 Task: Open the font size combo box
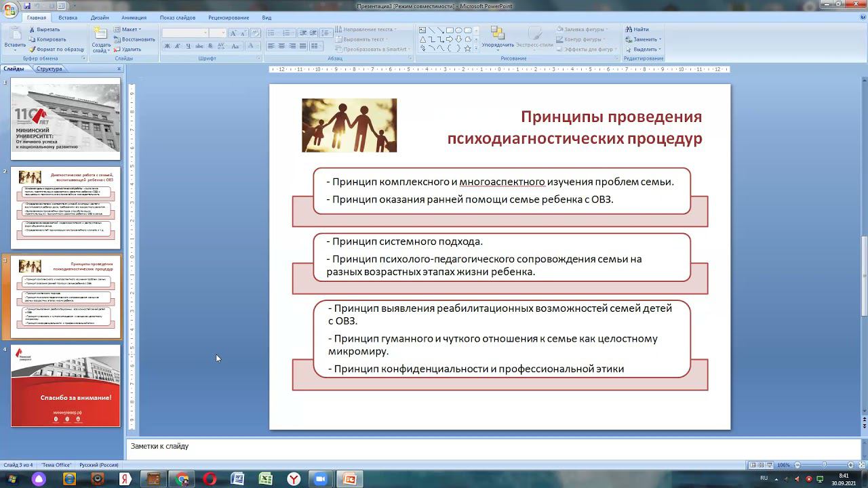[218, 33]
